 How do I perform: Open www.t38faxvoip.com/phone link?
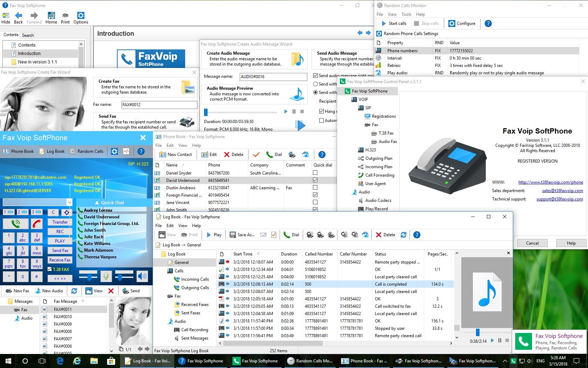[551, 182]
